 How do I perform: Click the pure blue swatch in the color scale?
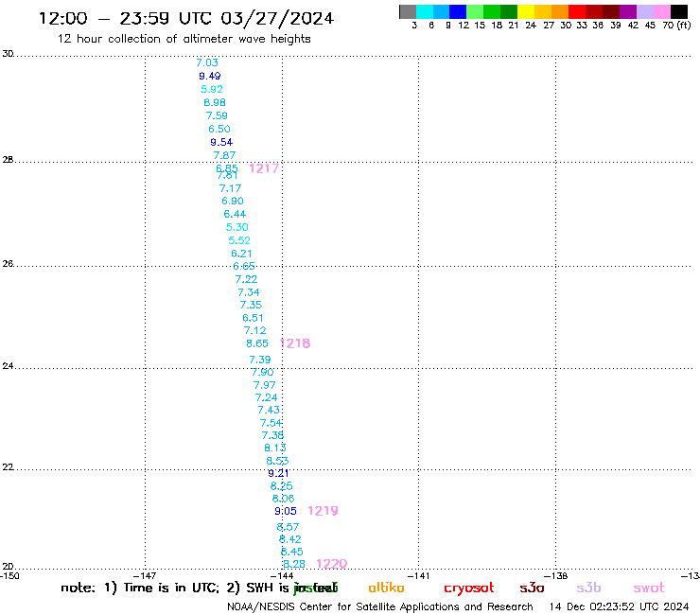[458, 11]
